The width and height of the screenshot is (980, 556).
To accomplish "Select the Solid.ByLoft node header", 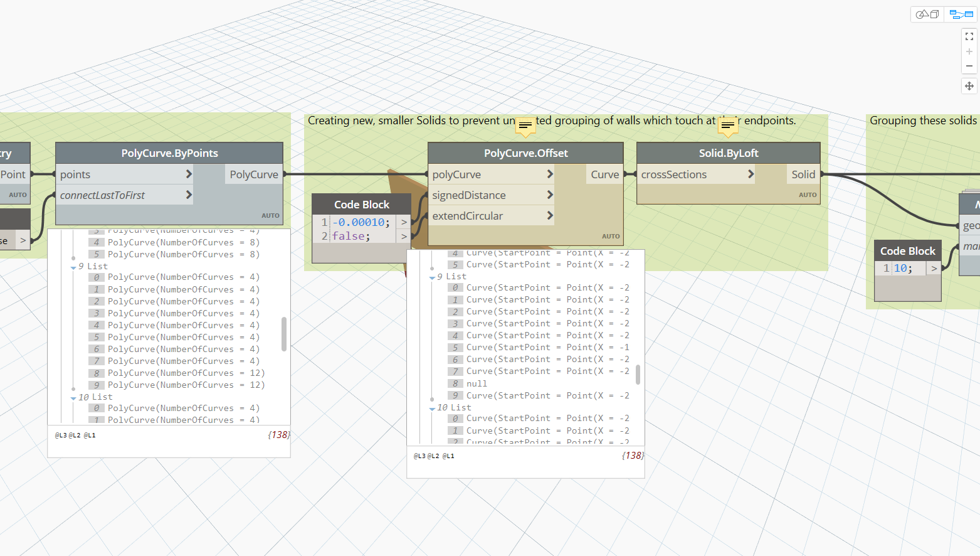I will tap(728, 153).
